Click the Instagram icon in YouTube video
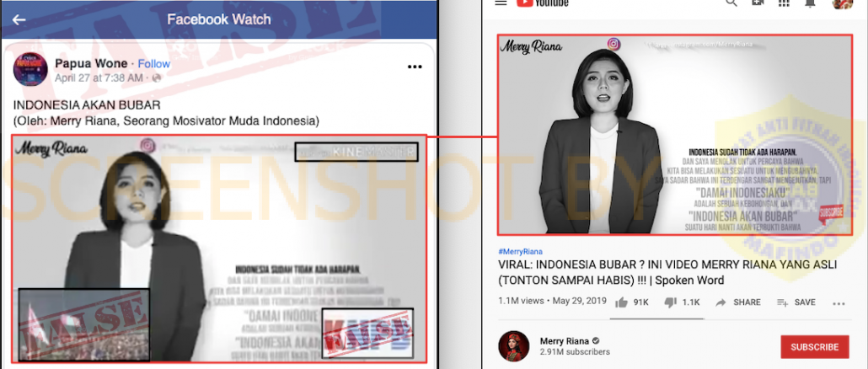This screenshot has height=369, width=868. 613,44
